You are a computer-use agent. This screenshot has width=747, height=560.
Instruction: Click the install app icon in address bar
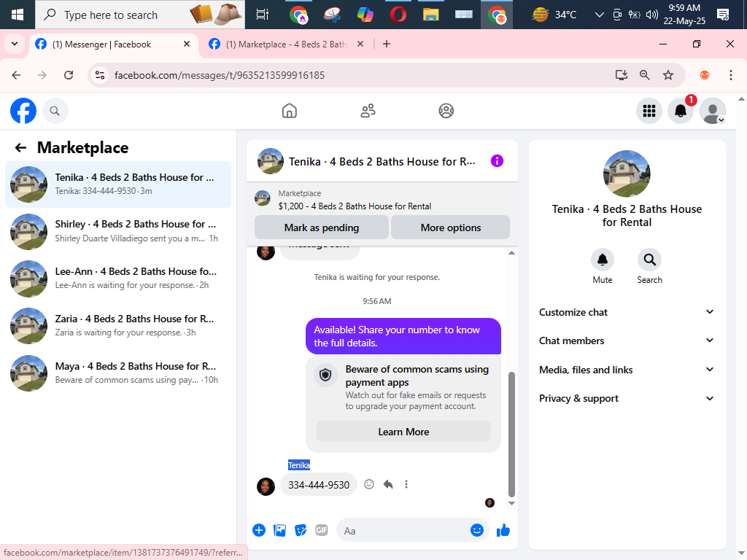[621, 75]
